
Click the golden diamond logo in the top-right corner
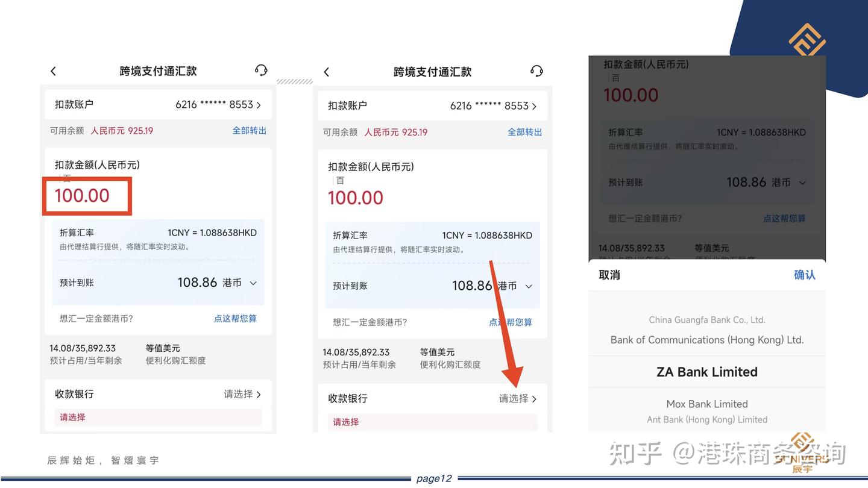click(x=808, y=39)
